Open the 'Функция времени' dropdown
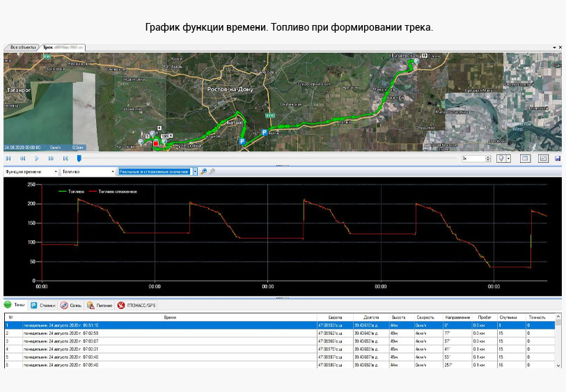Screen dimensions: 566x392 56,171
